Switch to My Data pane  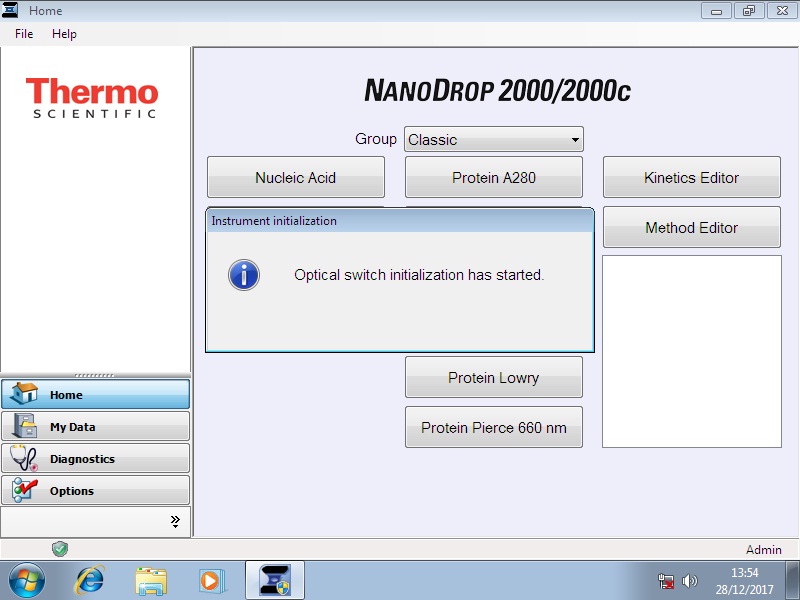(x=95, y=427)
